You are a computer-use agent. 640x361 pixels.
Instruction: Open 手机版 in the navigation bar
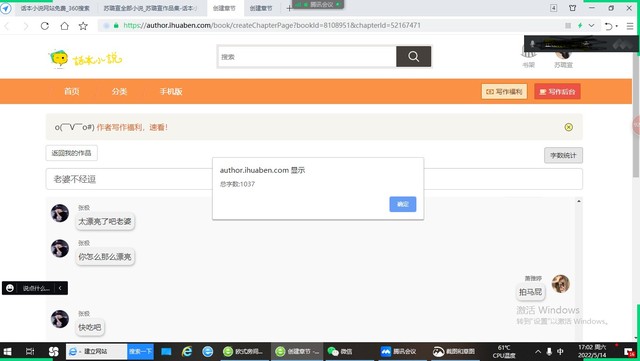(171, 91)
